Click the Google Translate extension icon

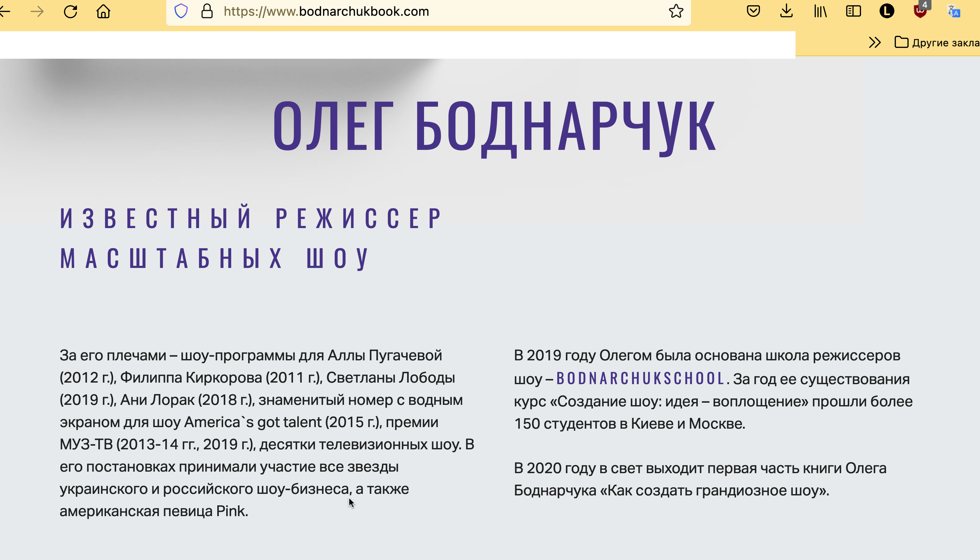[x=953, y=11]
